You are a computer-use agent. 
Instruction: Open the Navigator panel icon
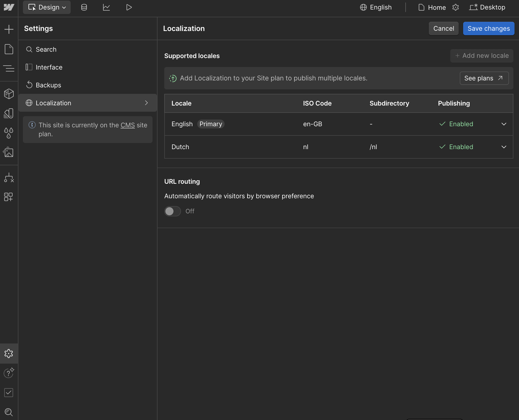(x=9, y=68)
